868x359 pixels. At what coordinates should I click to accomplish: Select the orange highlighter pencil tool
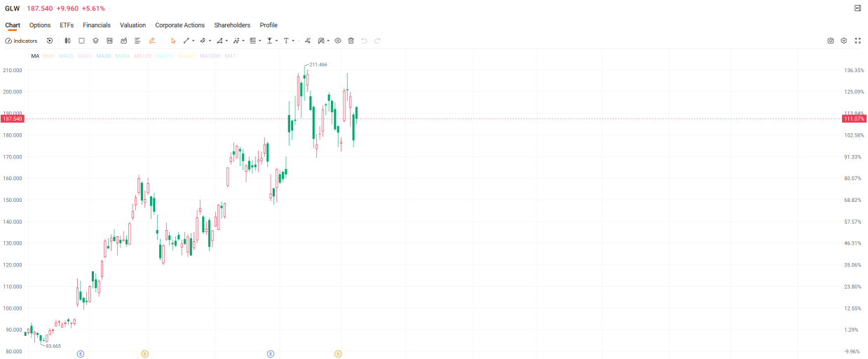152,41
